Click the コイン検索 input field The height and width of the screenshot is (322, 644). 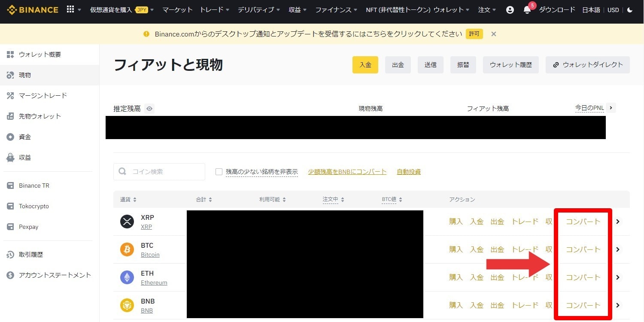[x=159, y=172]
